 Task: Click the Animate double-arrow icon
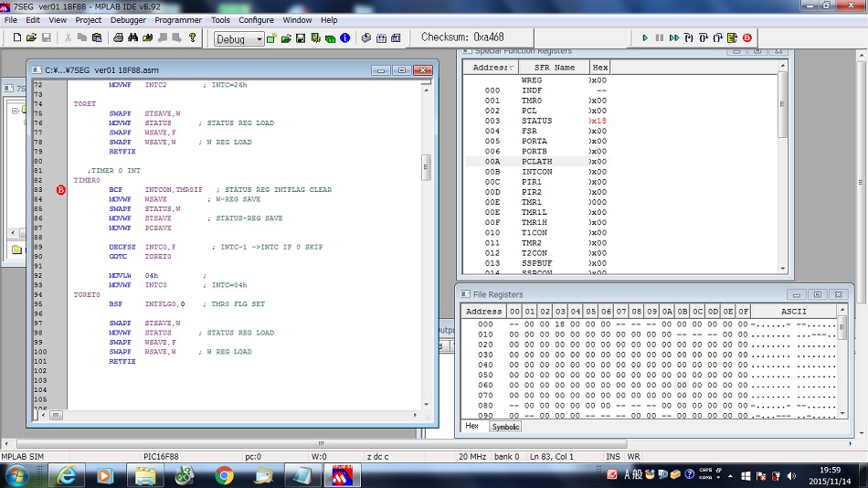[x=673, y=37]
